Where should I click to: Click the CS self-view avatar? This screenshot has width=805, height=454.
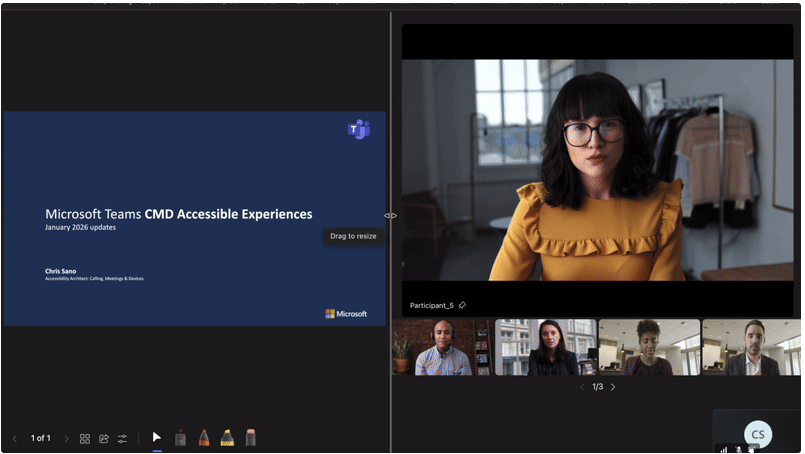(x=758, y=433)
